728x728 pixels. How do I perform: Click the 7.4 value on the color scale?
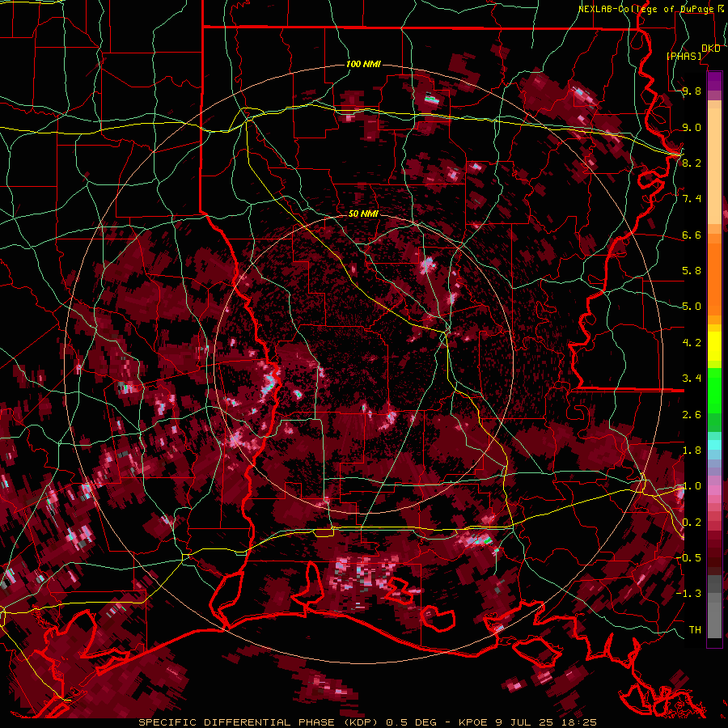coord(692,199)
